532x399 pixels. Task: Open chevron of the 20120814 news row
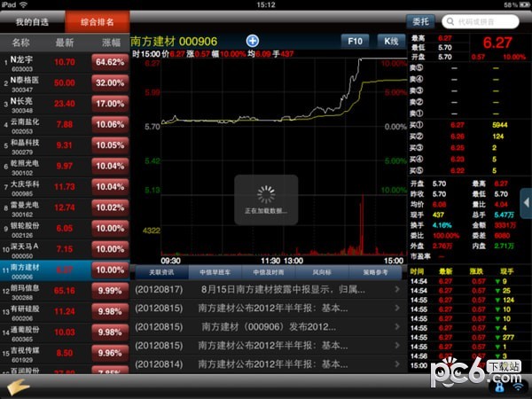(x=397, y=364)
